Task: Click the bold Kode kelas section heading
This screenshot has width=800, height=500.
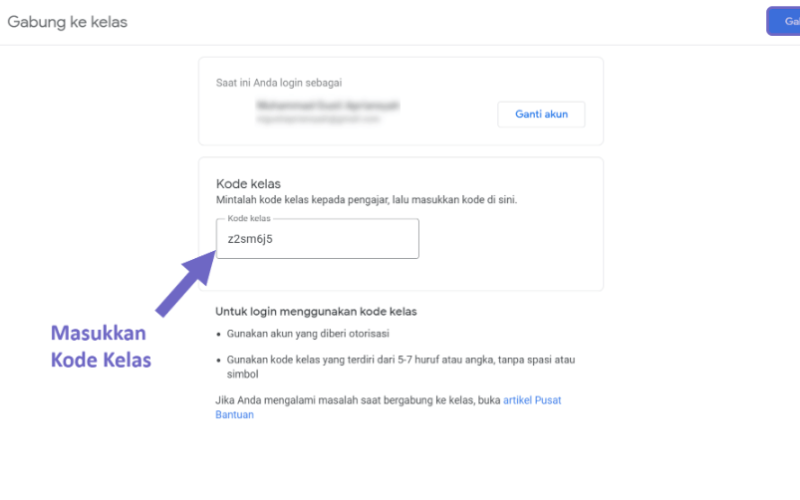Action: click(x=248, y=184)
